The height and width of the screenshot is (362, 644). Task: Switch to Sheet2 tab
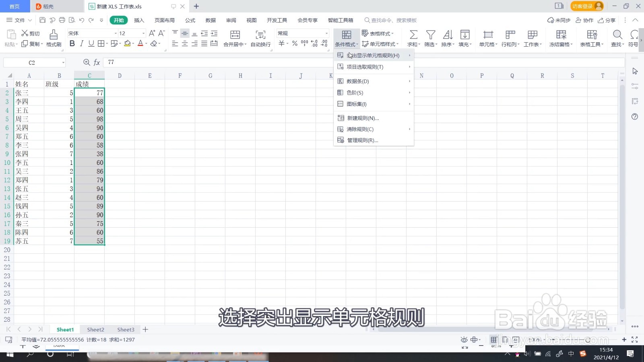click(x=95, y=329)
